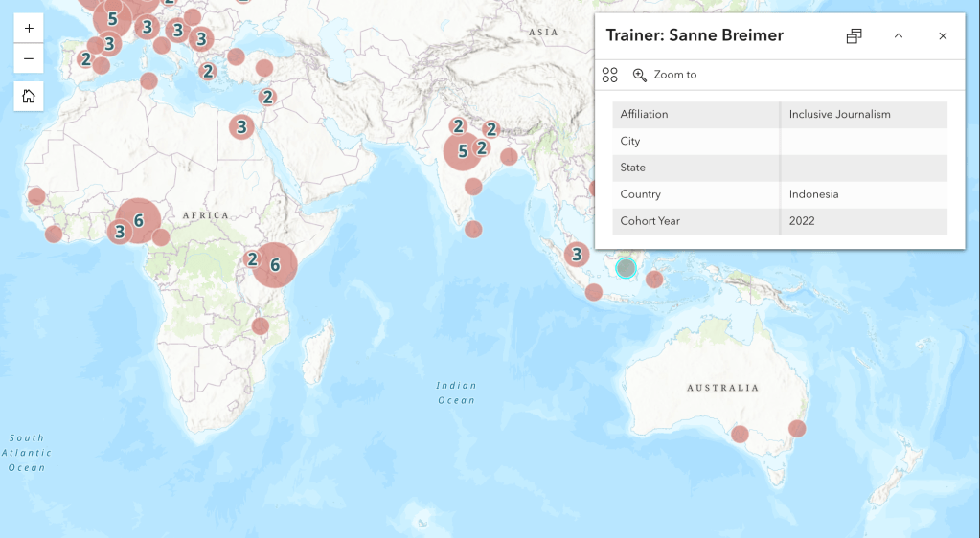Click the browse clustered features icon
The image size is (980, 538).
coord(610,75)
